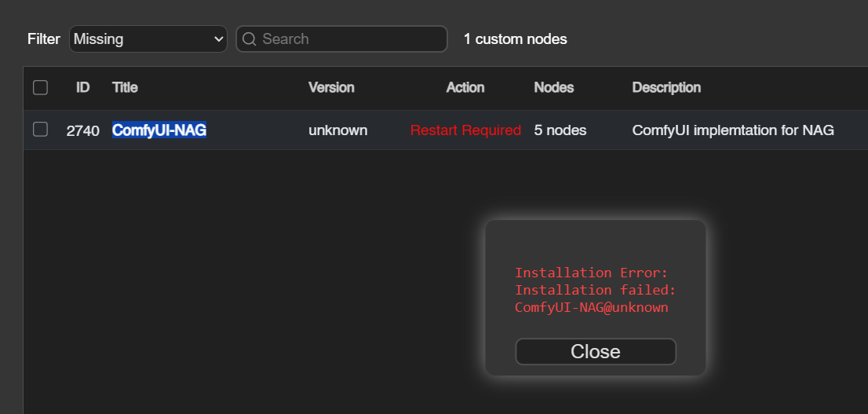Click the ID 2740 cell
868x414 pixels.
(83, 130)
